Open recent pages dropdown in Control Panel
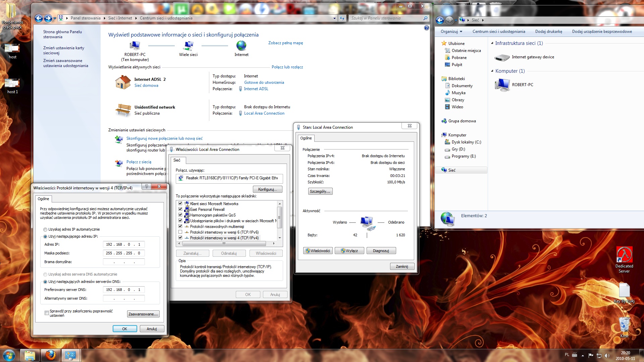 pyautogui.click(x=55, y=18)
